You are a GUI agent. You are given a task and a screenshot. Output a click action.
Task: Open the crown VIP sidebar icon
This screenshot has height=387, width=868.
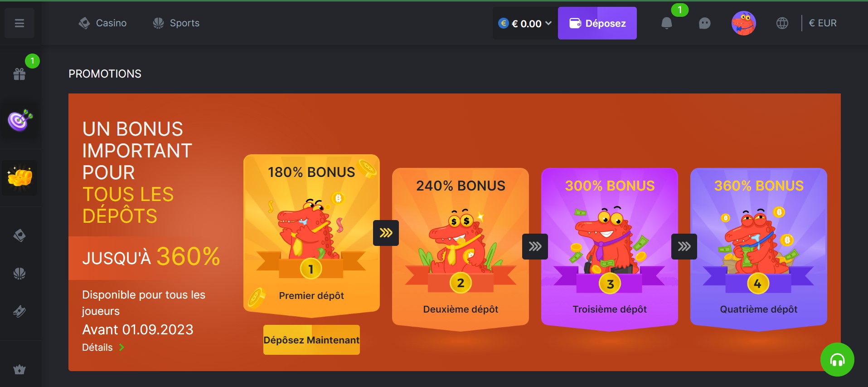coord(19,369)
